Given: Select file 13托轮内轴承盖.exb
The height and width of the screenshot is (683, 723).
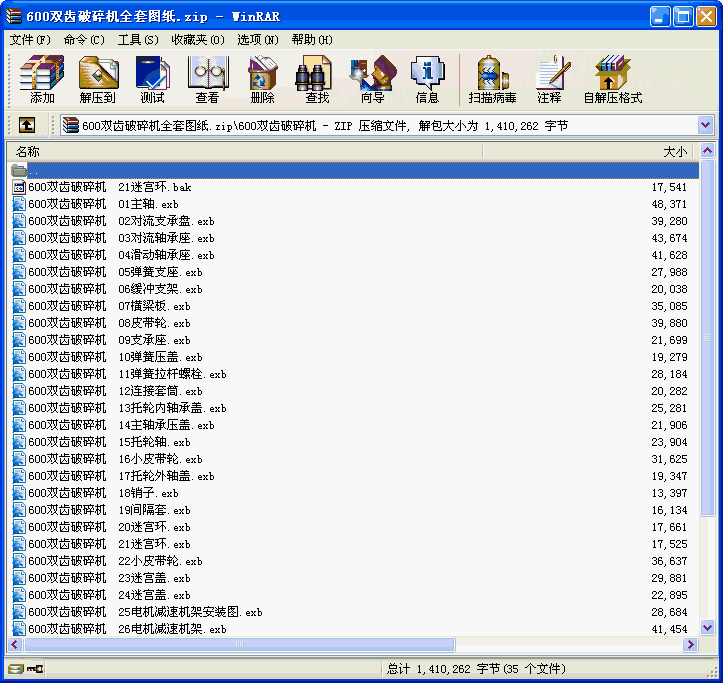Looking at the screenshot, I should click(127, 408).
